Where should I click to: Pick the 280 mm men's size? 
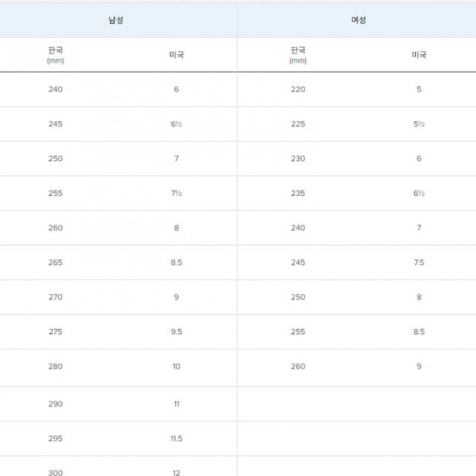click(x=55, y=367)
